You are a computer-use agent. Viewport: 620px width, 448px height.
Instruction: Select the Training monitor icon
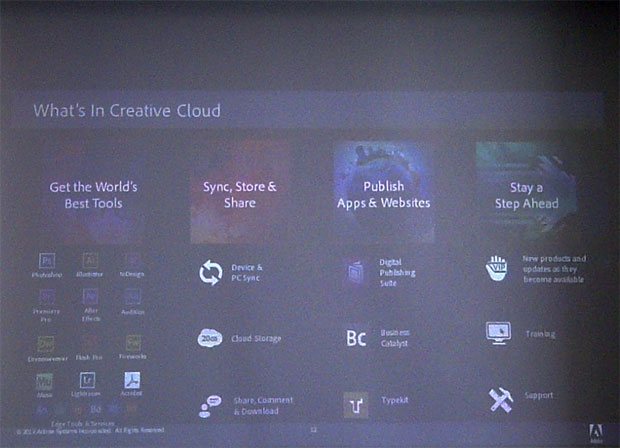(498, 332)
